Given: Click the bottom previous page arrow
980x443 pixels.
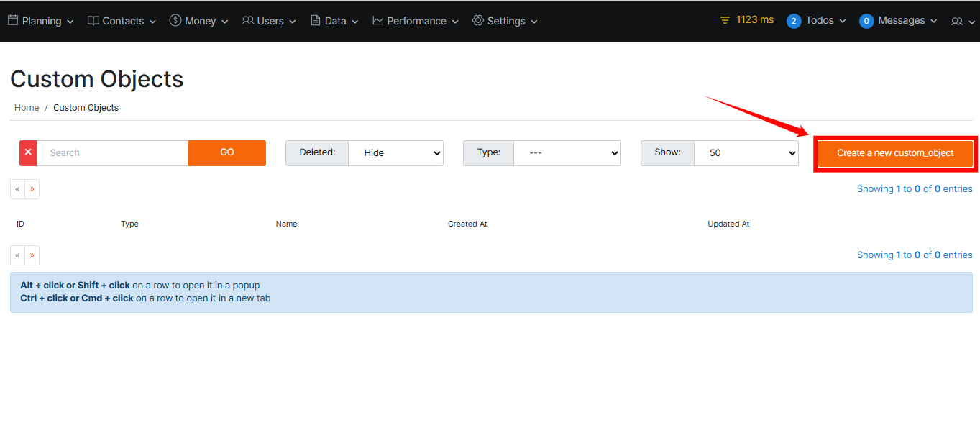Looking at the screenshot, I should 17,255.
